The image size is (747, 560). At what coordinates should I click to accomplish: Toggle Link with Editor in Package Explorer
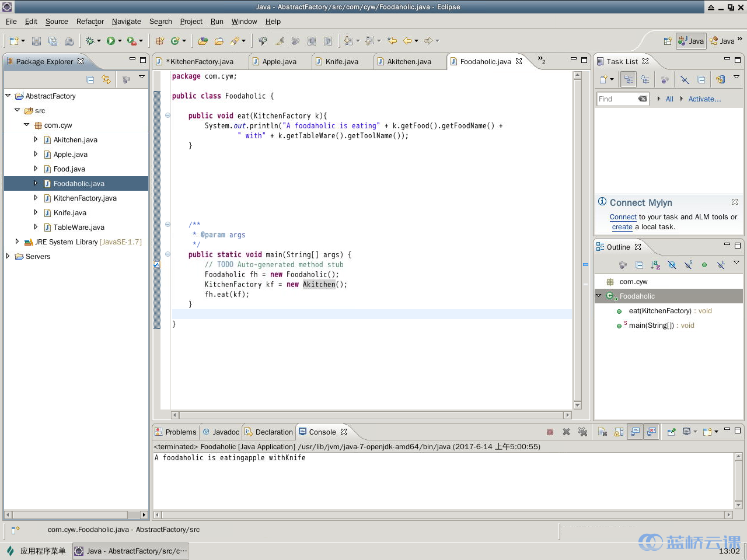106,79
